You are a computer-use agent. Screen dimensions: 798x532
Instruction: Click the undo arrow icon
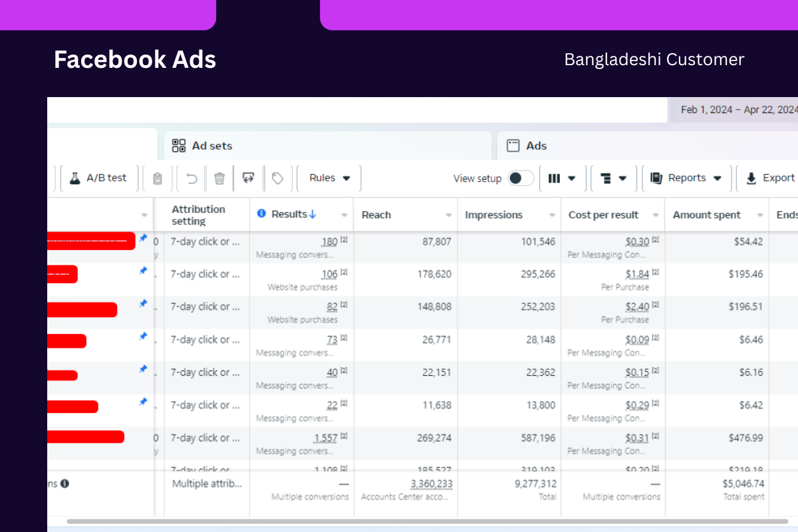click(x=192, y=178)
